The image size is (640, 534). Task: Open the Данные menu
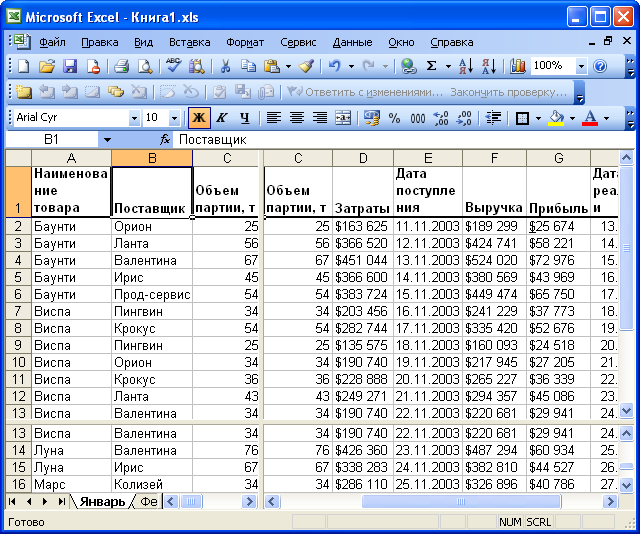(352, 42)
